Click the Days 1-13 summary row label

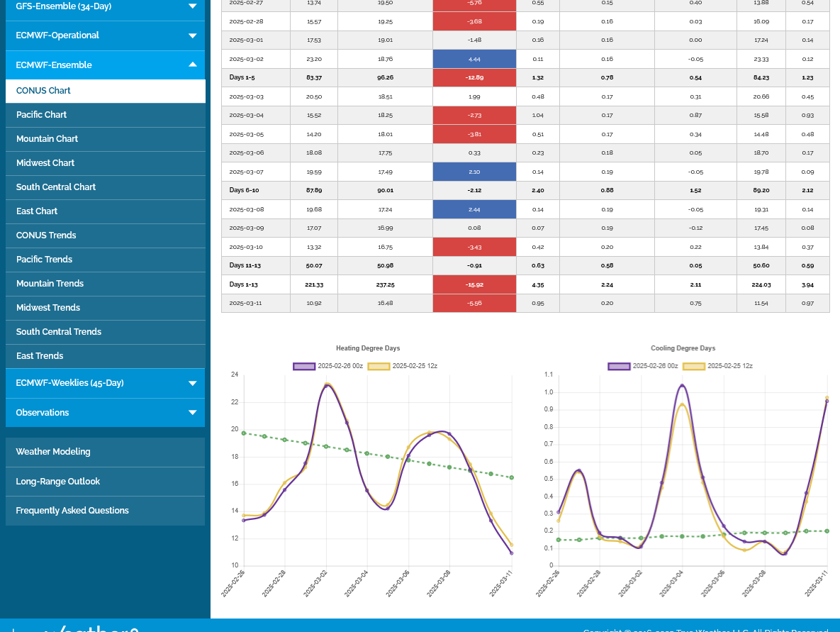pos(244,284)
